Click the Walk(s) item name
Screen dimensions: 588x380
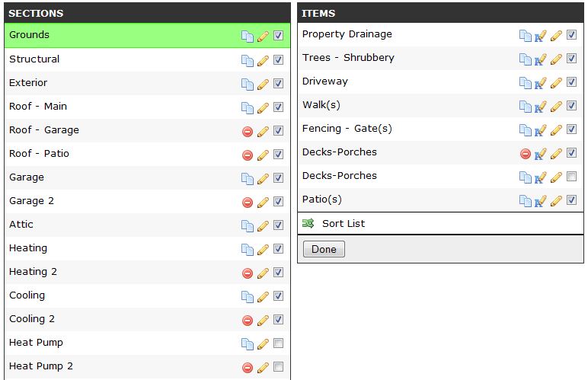[x=321, y=105]
